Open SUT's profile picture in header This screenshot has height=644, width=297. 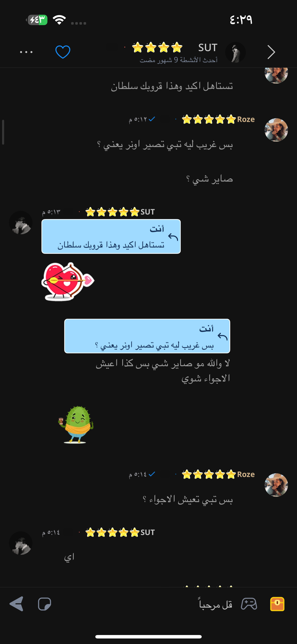coord(235,52)
